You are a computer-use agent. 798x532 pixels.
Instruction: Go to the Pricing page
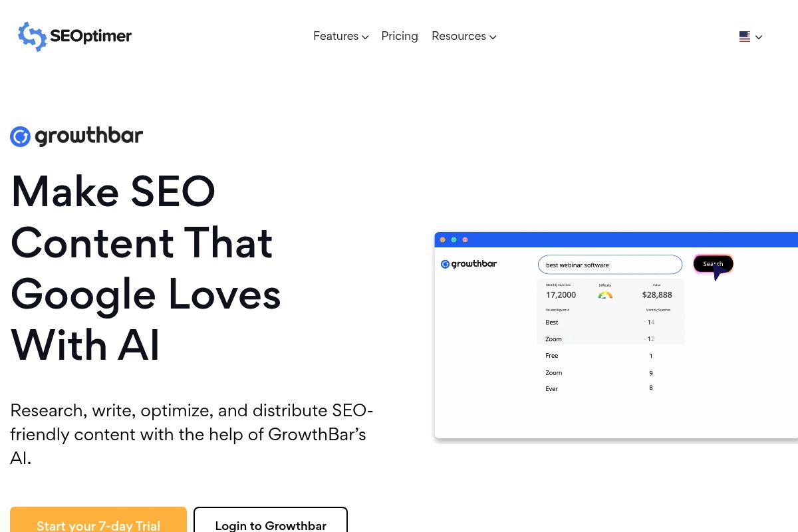click(x=400, y=37)
